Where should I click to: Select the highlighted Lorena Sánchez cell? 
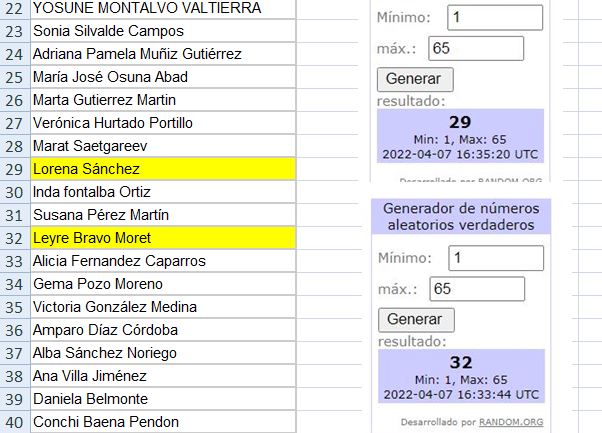[x=163, y=169]
